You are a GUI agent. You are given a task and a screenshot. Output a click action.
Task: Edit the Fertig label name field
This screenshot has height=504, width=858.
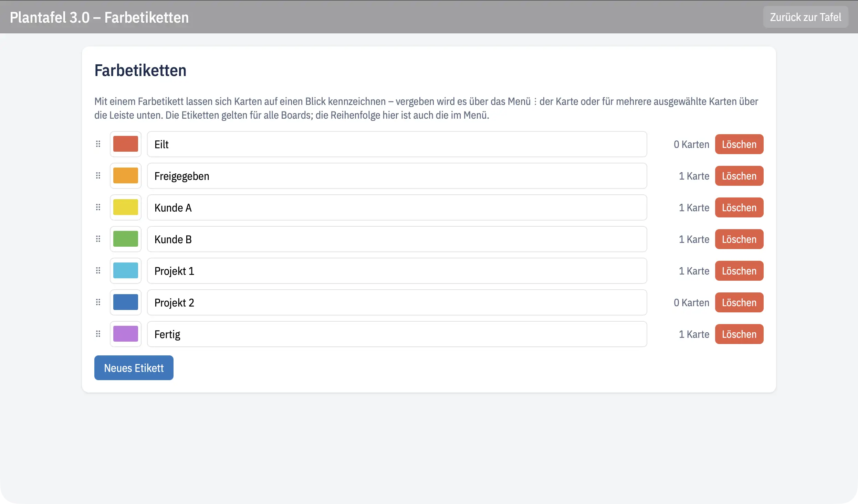(397, 334)
